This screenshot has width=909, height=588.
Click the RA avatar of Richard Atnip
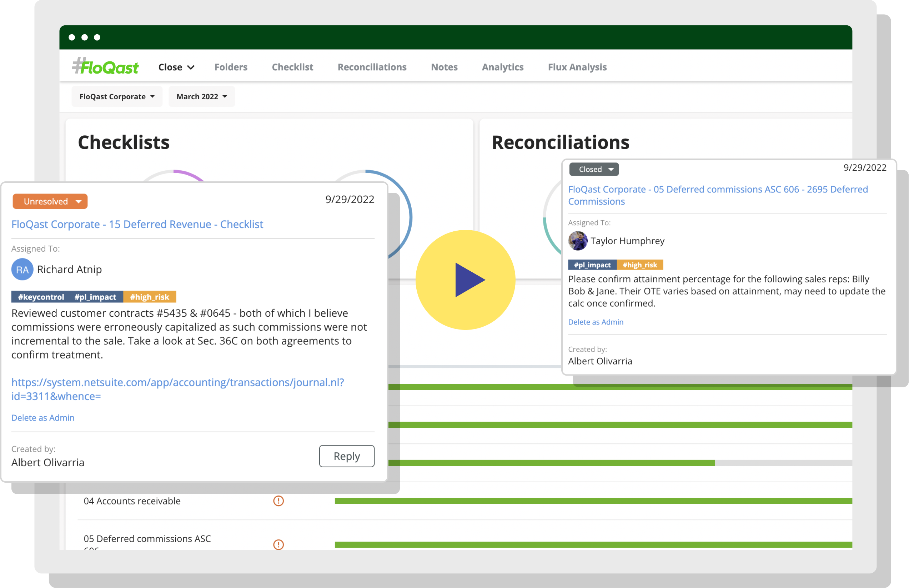[22, 270]
